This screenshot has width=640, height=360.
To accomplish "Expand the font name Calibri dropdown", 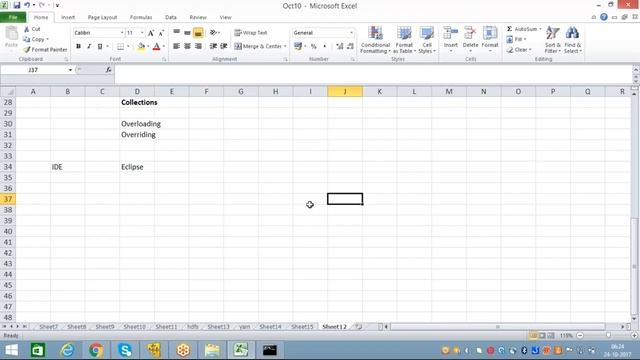I will [122, 33].
